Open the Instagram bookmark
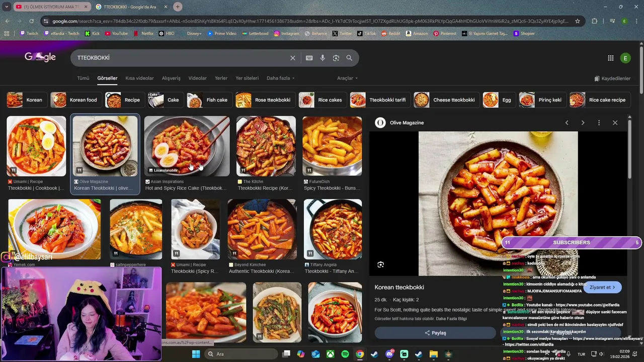Image resolution: width=644 pixels, height=362 pixels. [286, 34]
